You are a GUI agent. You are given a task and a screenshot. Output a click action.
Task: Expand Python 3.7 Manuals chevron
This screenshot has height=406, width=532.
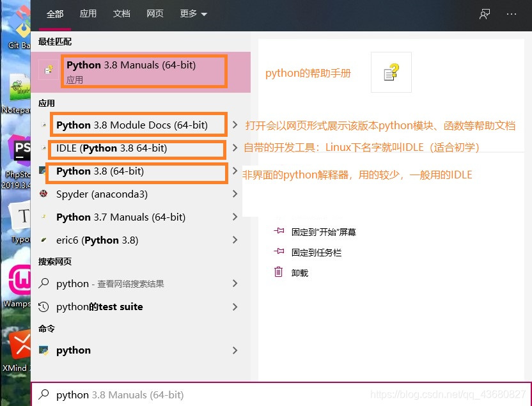[x=235, y=217]
